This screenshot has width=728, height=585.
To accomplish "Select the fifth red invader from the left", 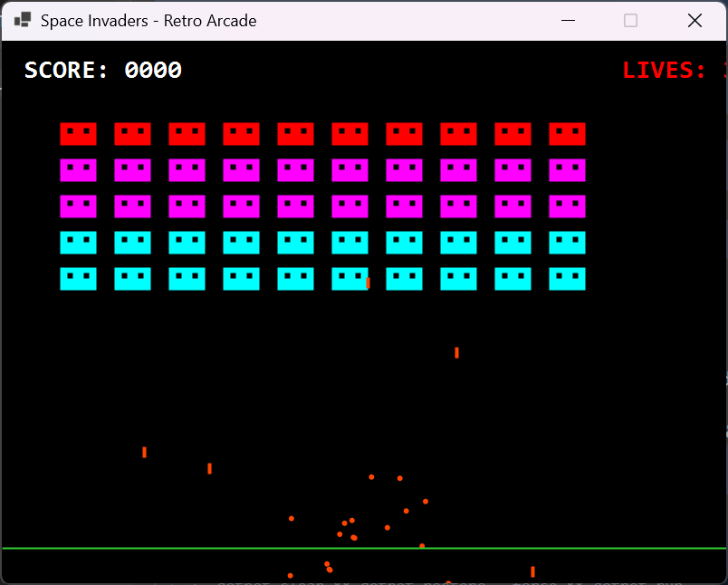I will 296,134.
